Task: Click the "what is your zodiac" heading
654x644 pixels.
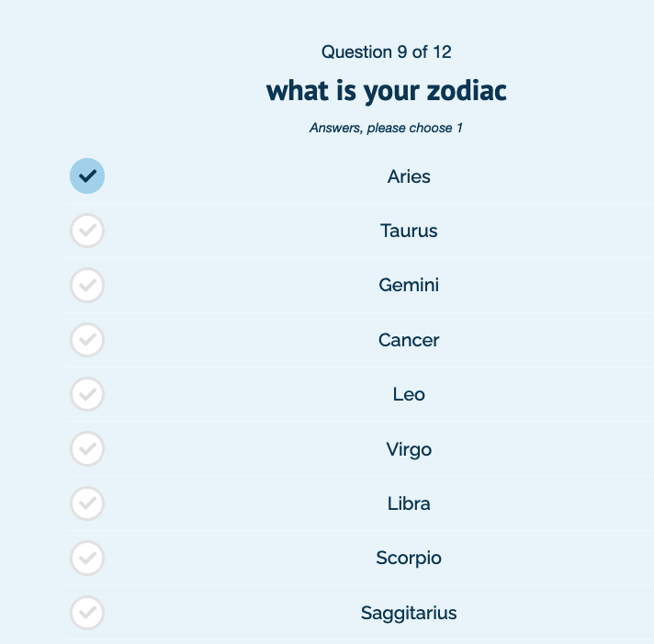Action: [x=386, y=91]
